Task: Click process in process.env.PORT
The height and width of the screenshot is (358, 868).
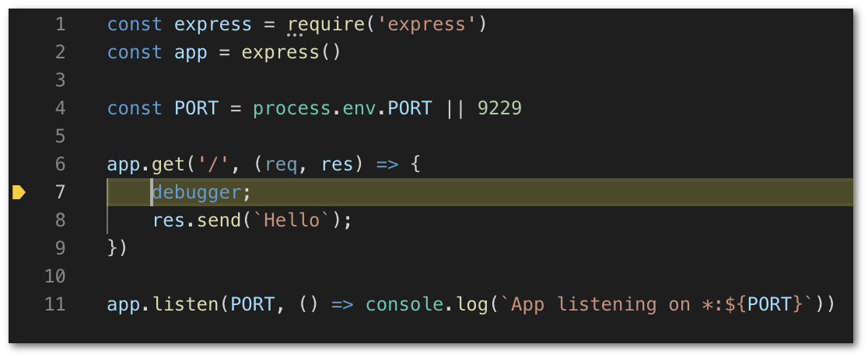Action: 292,108
